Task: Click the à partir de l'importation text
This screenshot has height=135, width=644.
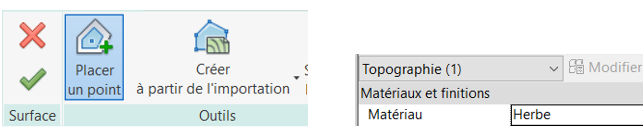Action: tap(213, 89)
